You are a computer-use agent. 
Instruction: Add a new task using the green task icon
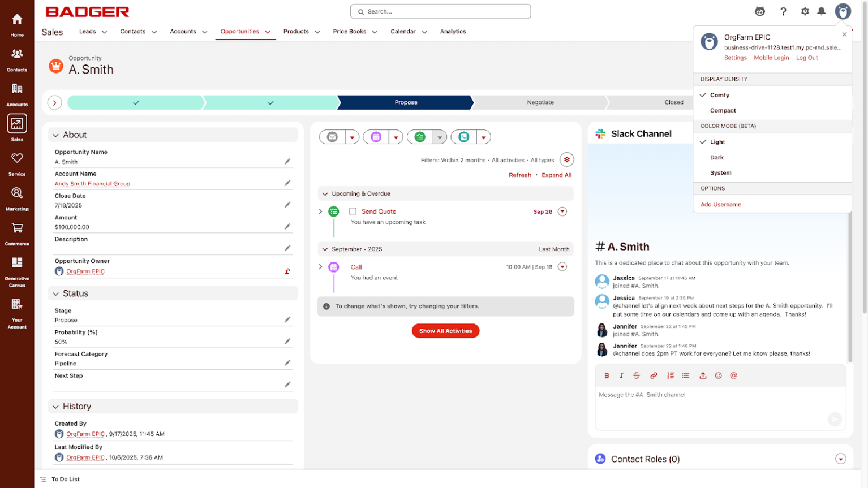pyautogui.click(x=420, y=137)
